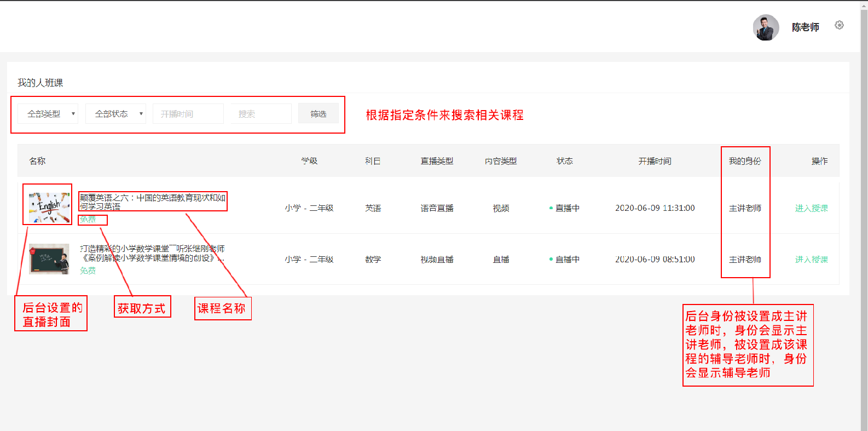Image resolution: width=868 pixels, height=431 pixels.
Task: Click the 陈老师 username in header
Action: click(x=806, y=27)
